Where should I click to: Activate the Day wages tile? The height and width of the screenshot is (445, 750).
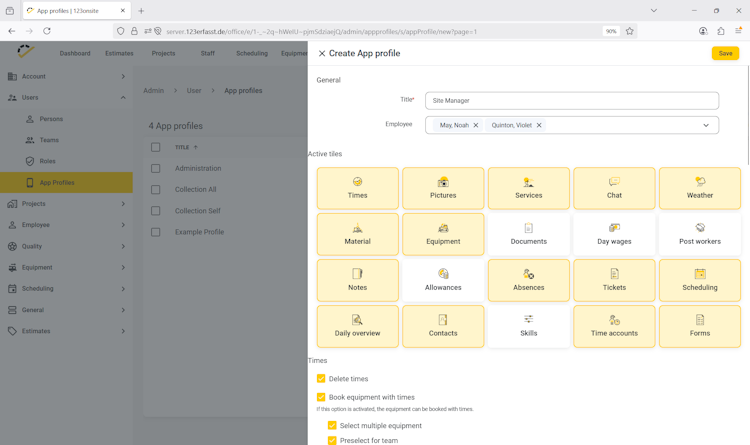(614, 234)
